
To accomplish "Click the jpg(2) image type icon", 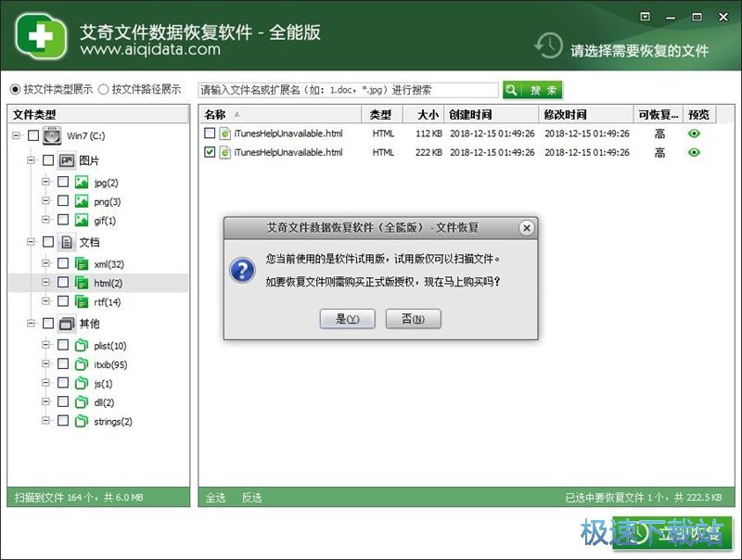I will click(82, 182).
